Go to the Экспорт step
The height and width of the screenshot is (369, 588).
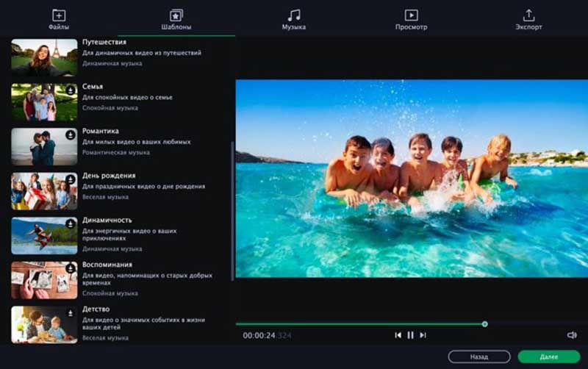click(x=528, y=20)
